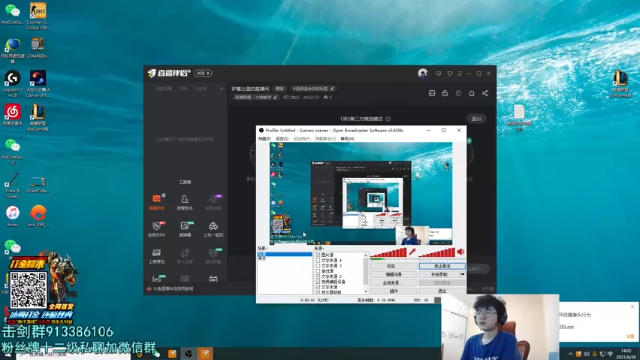640x360 pixels.
Task: Click the exit button in OBS third-party mode
Action: pos(476,119)
